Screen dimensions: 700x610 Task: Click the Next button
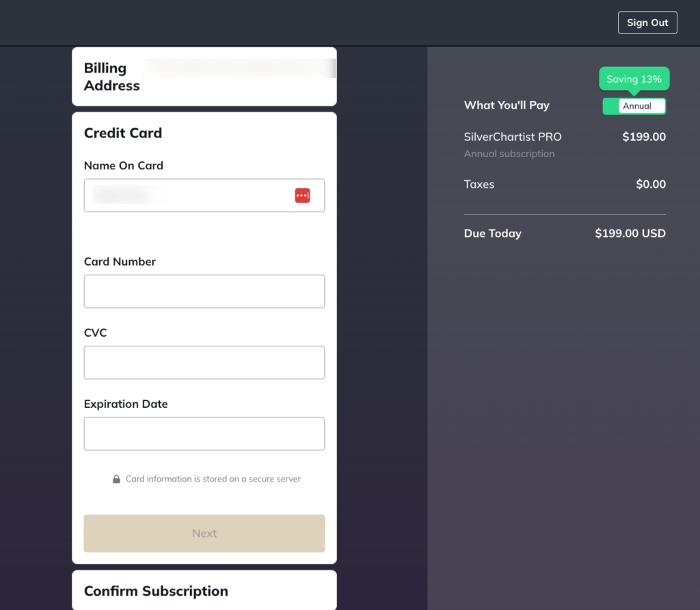(204, 533)
